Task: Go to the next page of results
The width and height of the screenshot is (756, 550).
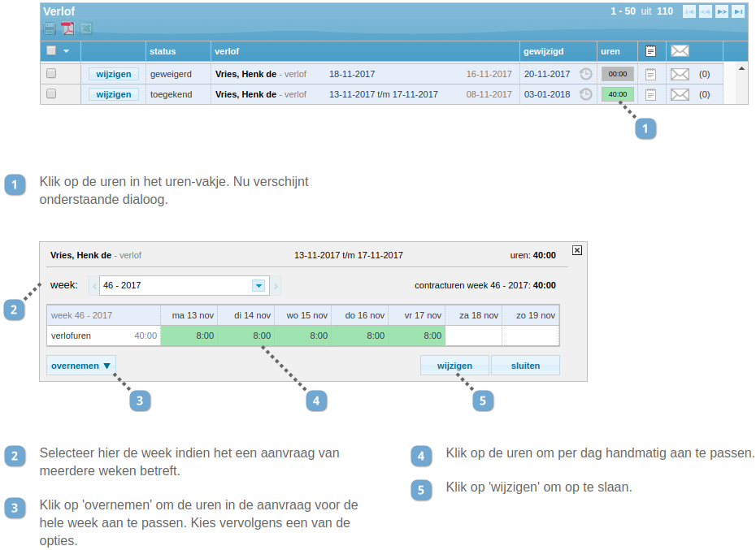Action: pyautogui.click(x=721, y=11)
